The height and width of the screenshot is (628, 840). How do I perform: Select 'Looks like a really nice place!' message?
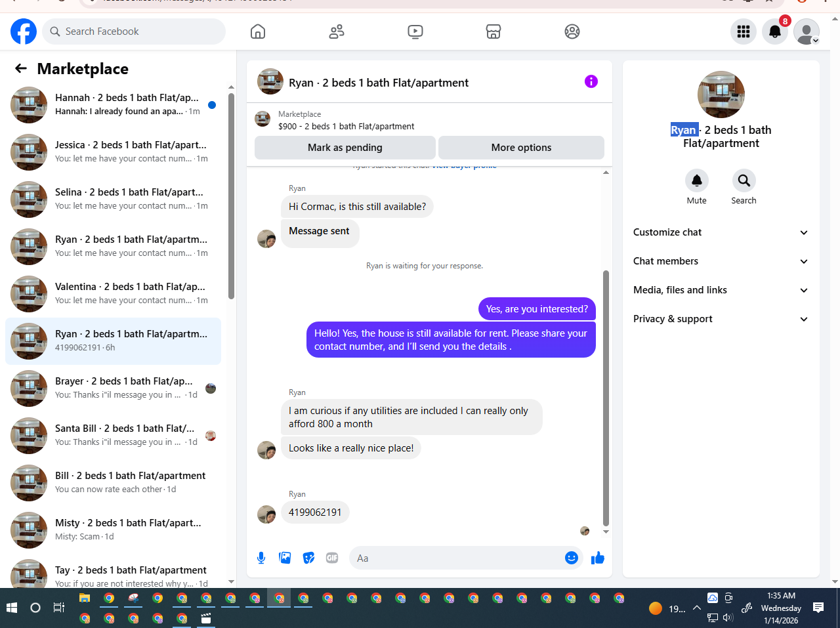point(351,448)
